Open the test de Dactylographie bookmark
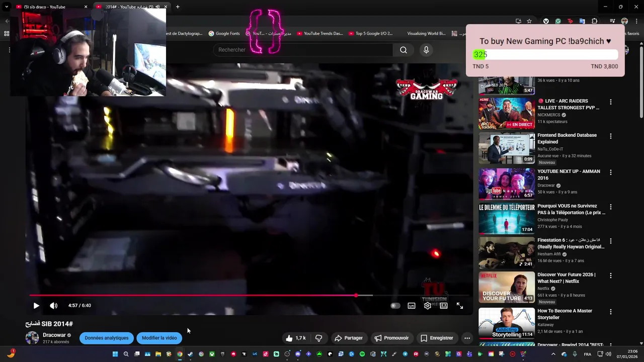This screenshot has height=362, width=644. point(184,34)
